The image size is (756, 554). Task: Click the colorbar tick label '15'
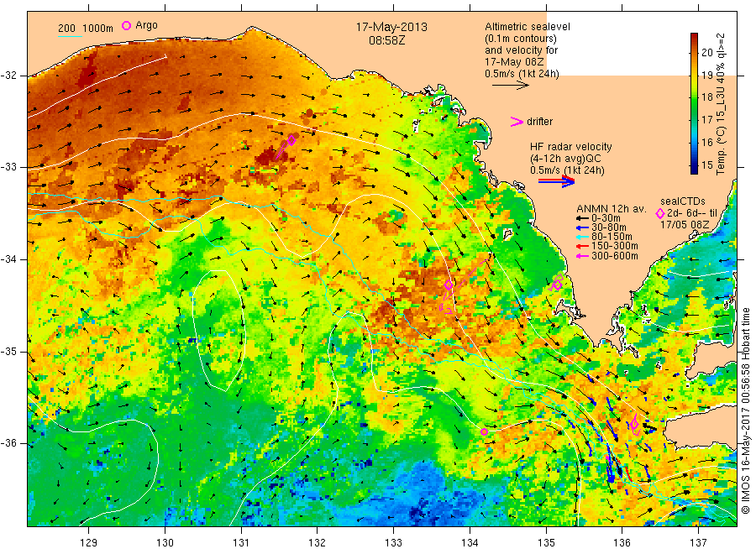[x=706, y=165]
